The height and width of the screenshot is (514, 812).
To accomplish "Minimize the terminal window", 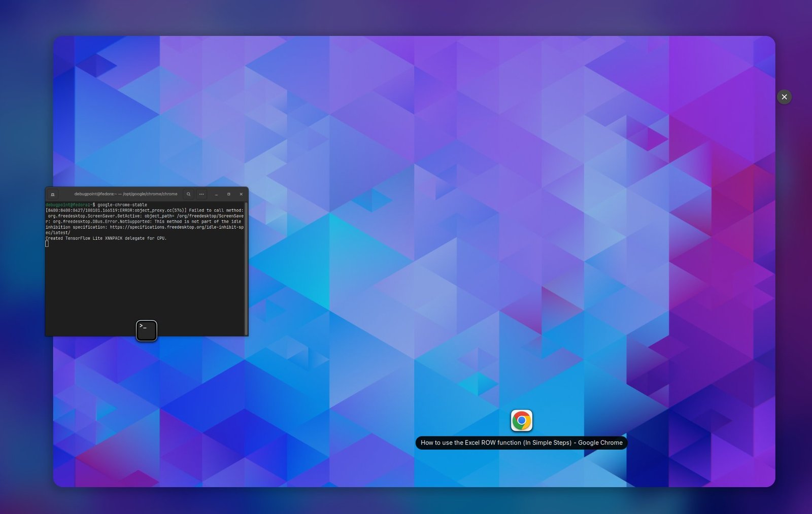I will point(216,194).
